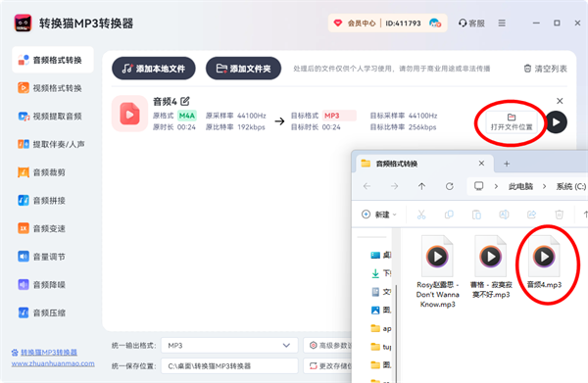
Task: Click the share icon in Explorer
Action: [x=531, y=215]
